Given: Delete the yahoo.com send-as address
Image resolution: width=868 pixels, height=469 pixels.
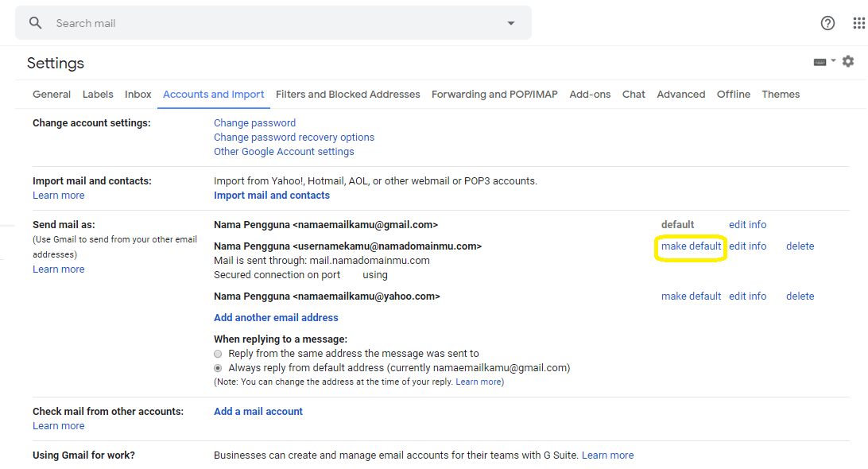Looking at the screenshot, I should click(800, 297).
